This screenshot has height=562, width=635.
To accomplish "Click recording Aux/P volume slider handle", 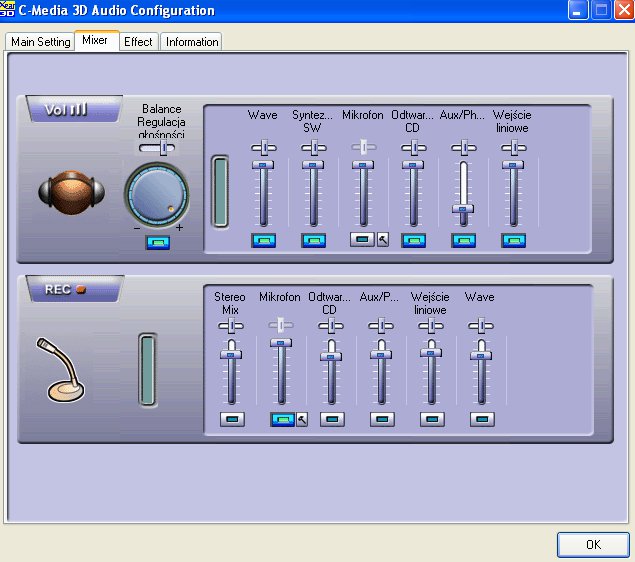I will (x=381, y=355).
